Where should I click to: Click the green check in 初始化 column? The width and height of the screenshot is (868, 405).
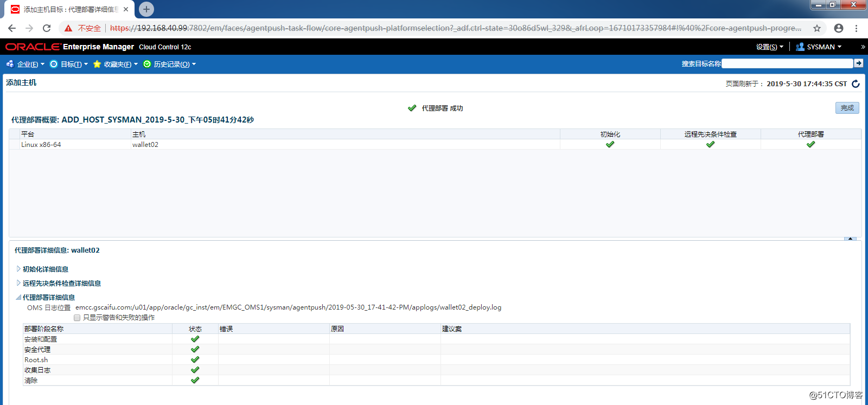click(610, 144)
